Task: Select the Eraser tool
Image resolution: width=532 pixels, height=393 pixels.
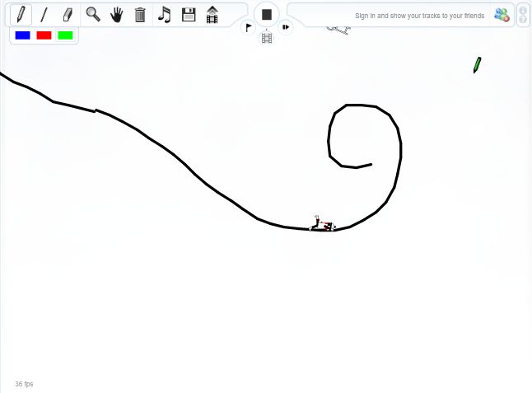Action: 68,15
